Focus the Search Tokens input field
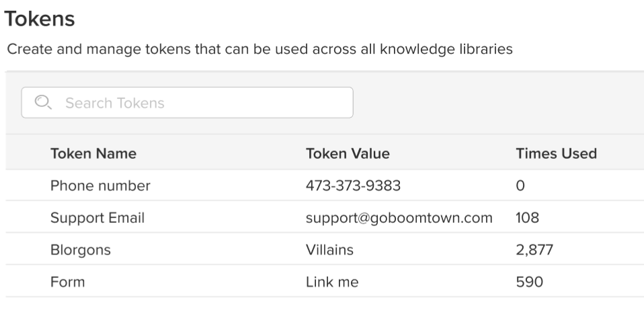Screen dimensions: 644x309 [202, 103]
